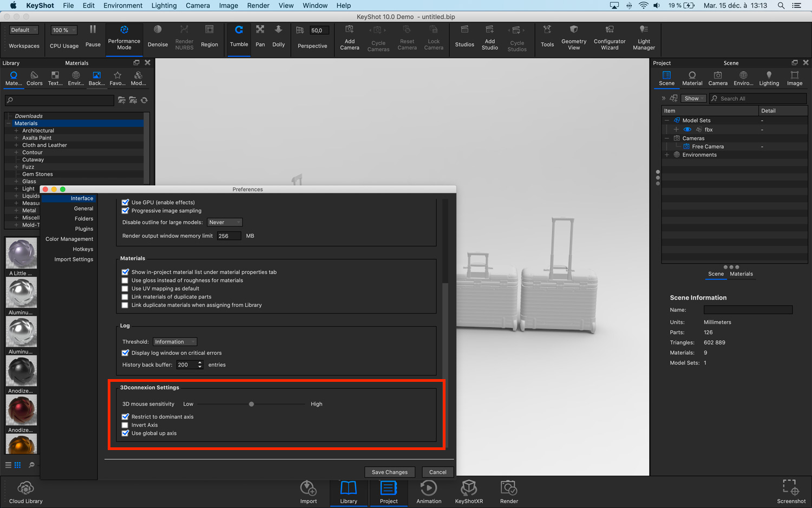Open the Animation timeline panel
Screen dimensions: 812x508
point(429,492)
